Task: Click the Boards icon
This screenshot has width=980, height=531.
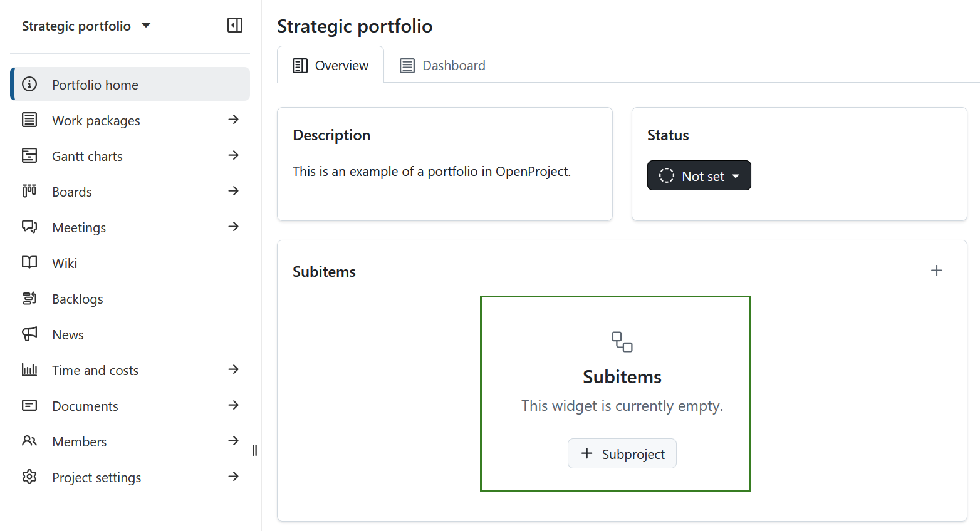Action: point(29,191)
